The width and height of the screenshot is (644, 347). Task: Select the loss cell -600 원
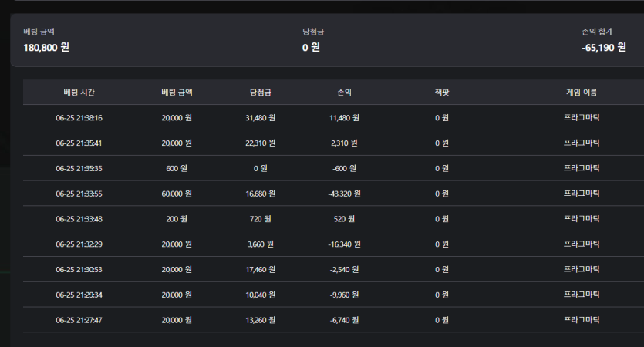pos(344,168)
